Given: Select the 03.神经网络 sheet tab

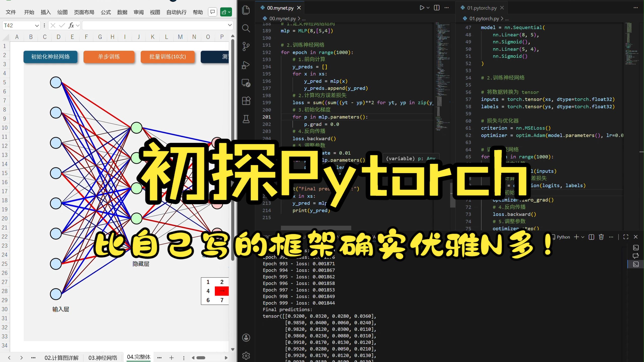Looking at the screenshot, I should 103,357.
